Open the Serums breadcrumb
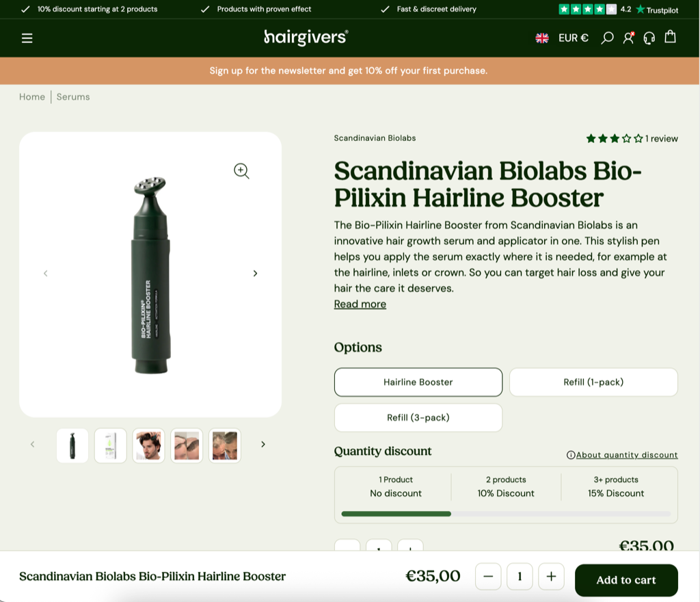This screenshot has height=602, width=700. pos(73,97)
